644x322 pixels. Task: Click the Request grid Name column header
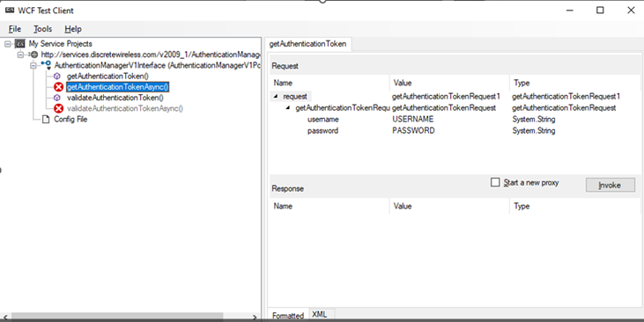329,83
